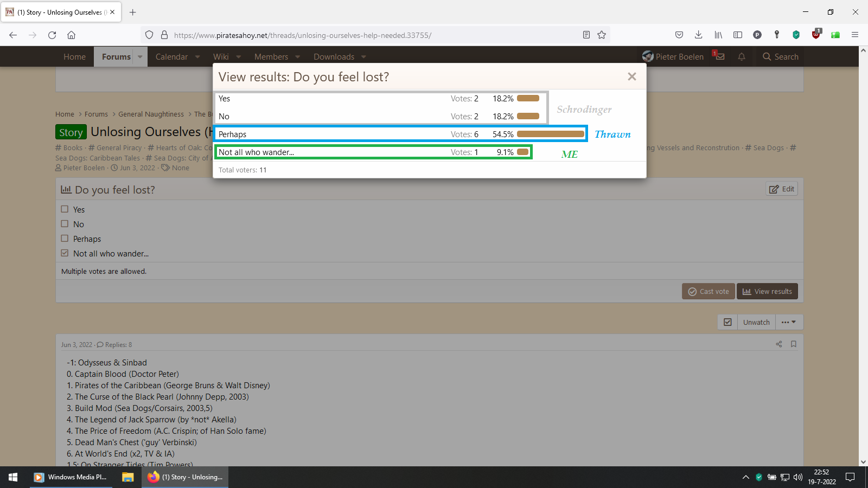Expand Forums navigation dropdown arrow
Viewport: 868px width, 488px height.
pyautogui.click(x=140, y=56)
